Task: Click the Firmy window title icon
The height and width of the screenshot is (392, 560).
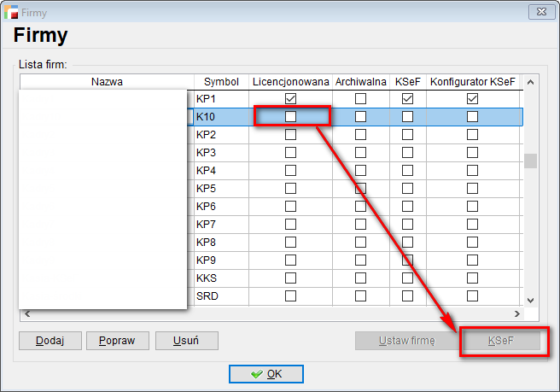Action: (11, 12)
